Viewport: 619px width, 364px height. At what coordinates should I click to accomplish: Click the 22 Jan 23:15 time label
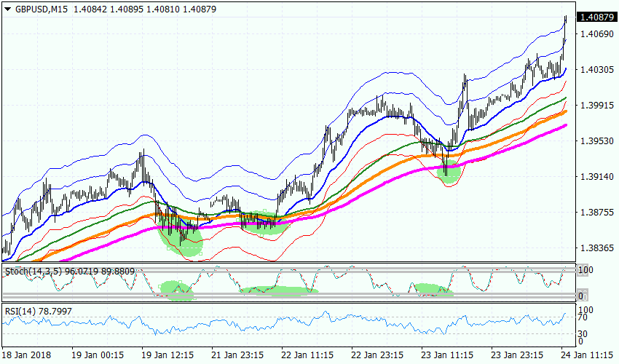[377, 355]
